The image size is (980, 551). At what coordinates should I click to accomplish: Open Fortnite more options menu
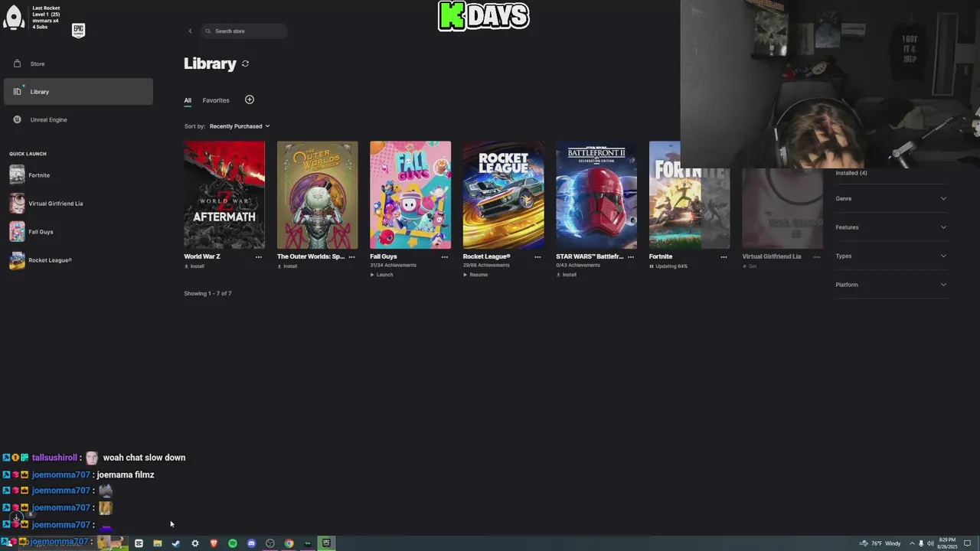[724, 257]
